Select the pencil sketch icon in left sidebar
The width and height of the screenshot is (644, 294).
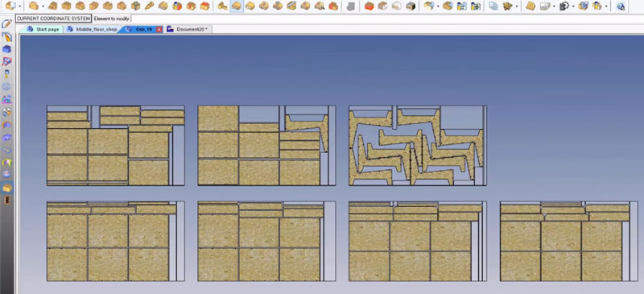coord(6,24)
